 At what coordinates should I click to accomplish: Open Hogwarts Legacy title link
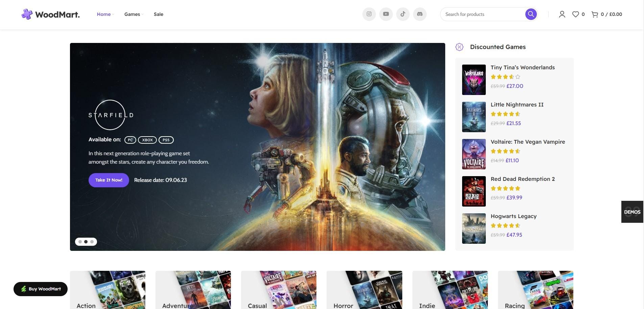[x=514, y=216]
